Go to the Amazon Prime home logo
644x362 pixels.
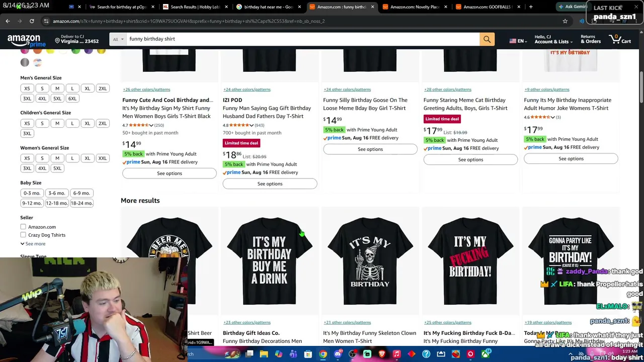coord(26,40)
